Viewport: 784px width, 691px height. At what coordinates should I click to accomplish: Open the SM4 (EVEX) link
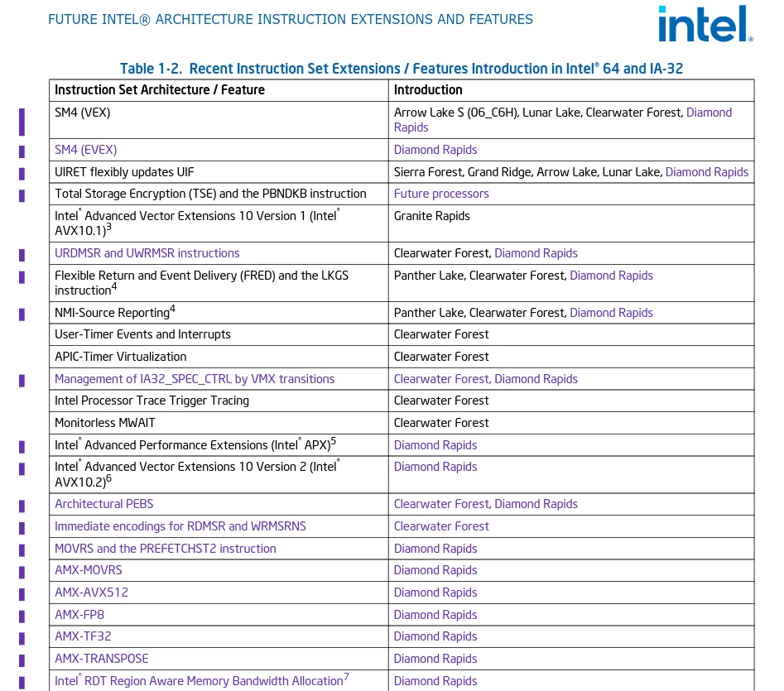point(85,150)
